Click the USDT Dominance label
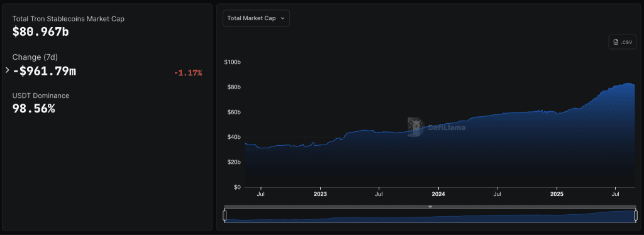The width and height of the screenshot is (644, 235). (x=41, y=96)
